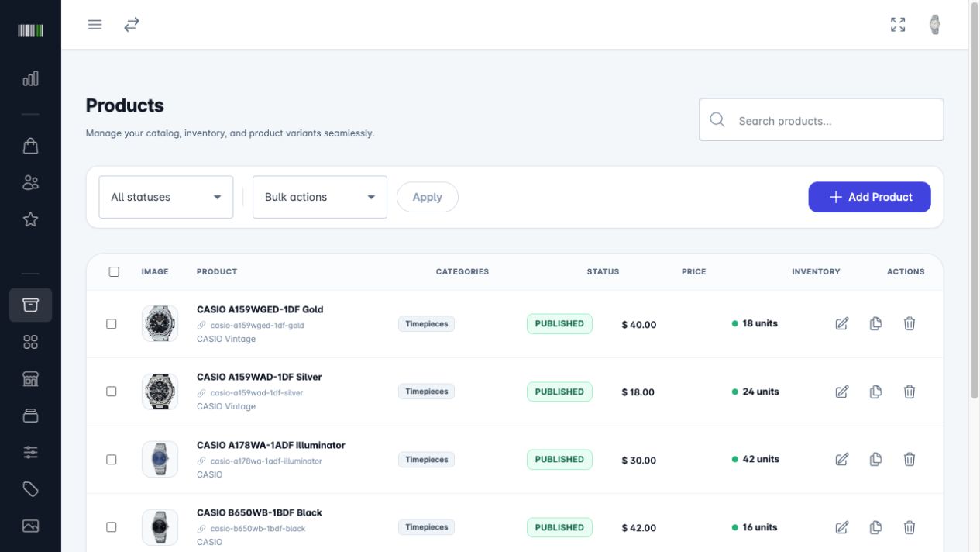Click Timepieces tag on CASIO B650WB-1BDF Black row
Viewport: 980px width, 552px height.
point(426,527)
